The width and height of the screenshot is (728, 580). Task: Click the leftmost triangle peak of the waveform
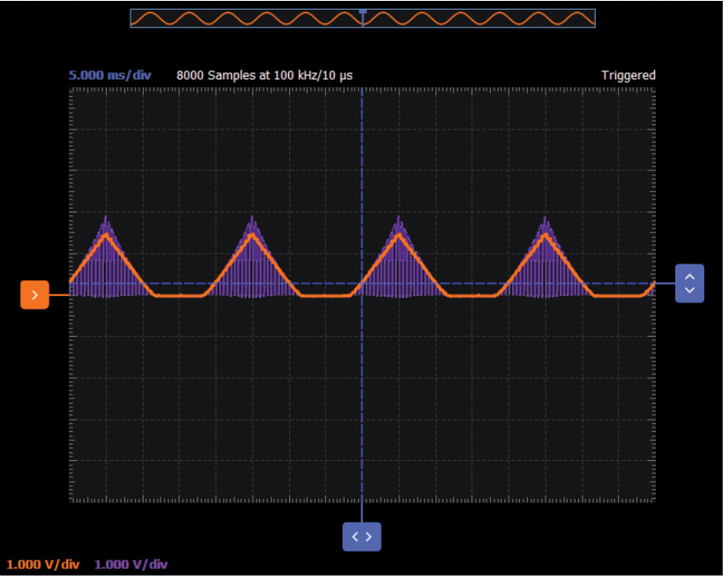click(x=107, y=234)
